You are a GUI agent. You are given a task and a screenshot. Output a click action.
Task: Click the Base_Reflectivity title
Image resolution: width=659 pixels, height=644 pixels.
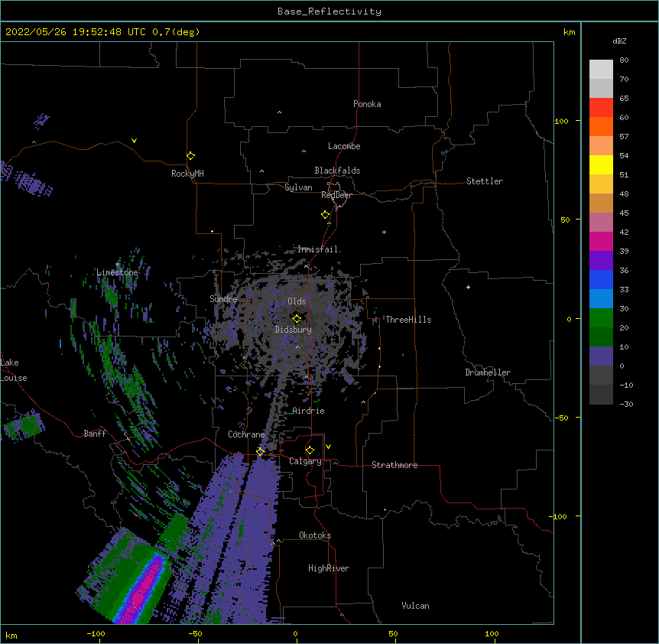(x=329, y=11)
